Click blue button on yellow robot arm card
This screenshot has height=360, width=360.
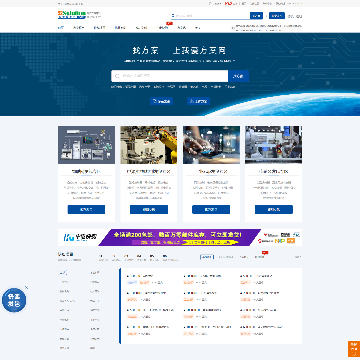point(149,209)
